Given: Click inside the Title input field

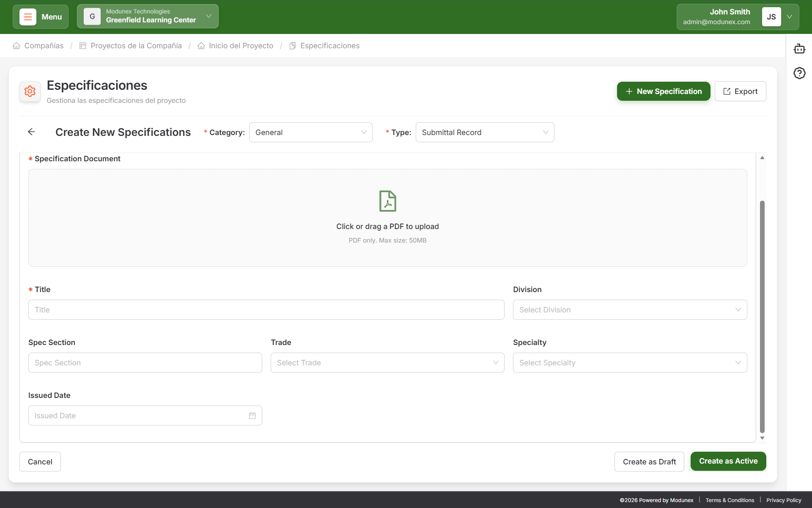Looking at the screenshot, I should [266, 309].
